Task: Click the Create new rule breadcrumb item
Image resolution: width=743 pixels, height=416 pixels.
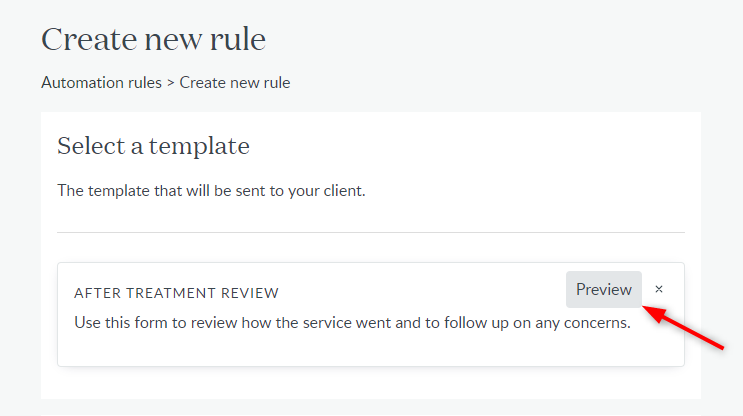Action: coord(235,83)
